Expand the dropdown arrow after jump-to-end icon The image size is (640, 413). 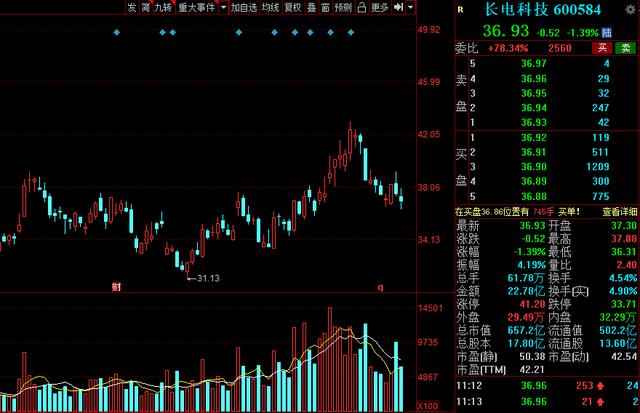click(411, 7)
